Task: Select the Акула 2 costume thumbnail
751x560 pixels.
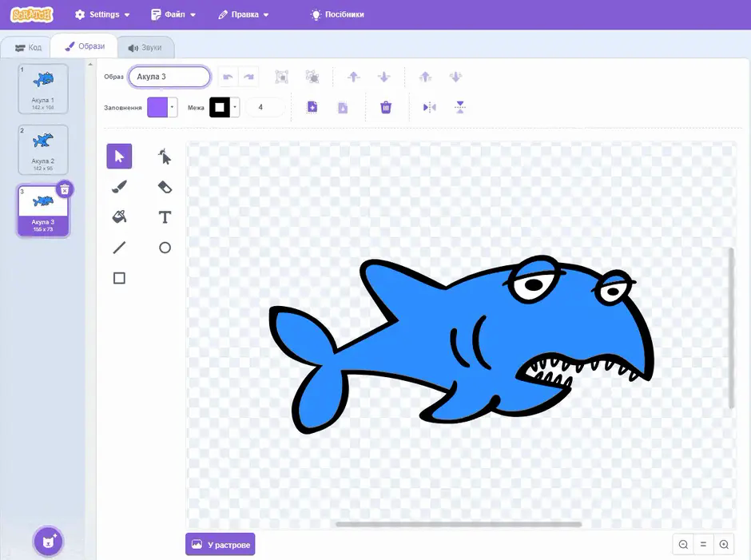Action: pyautogui.click(x=43, y=149)
